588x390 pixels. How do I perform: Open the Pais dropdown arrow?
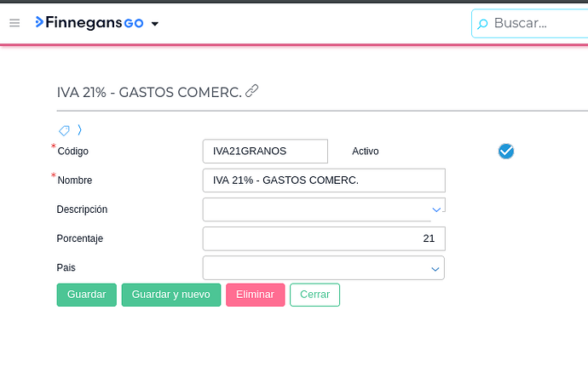coord(435,268)
